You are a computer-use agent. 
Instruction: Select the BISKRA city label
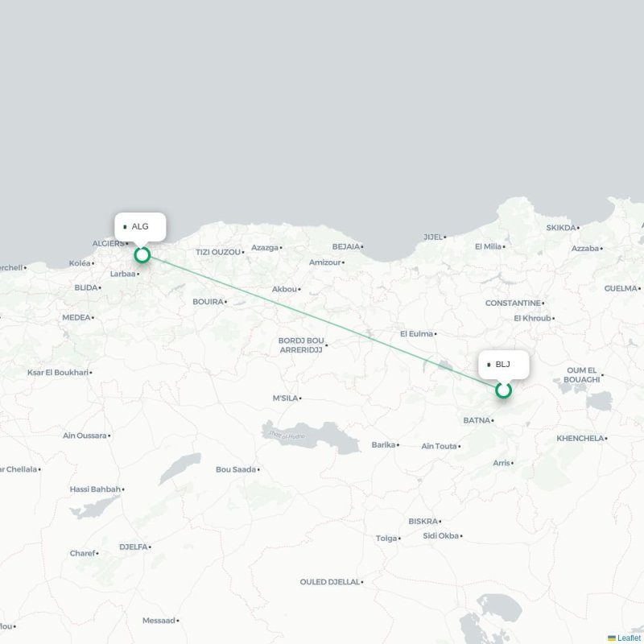423,522
